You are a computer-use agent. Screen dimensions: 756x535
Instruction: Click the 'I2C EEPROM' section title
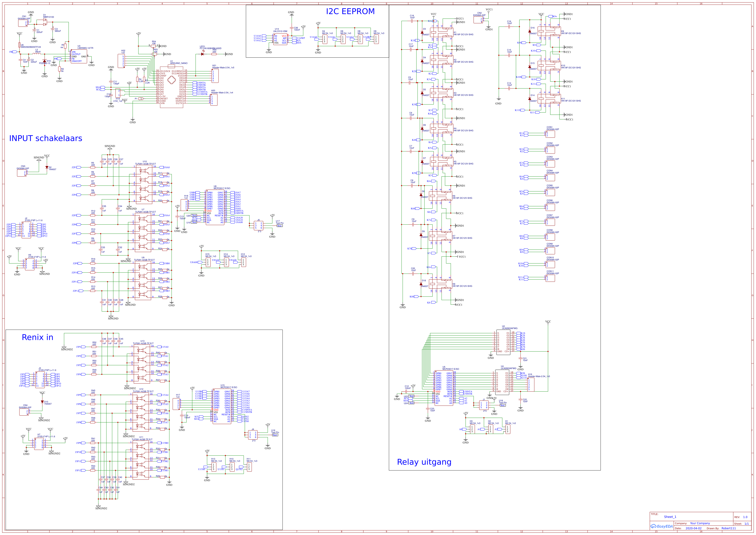[350, 11]
